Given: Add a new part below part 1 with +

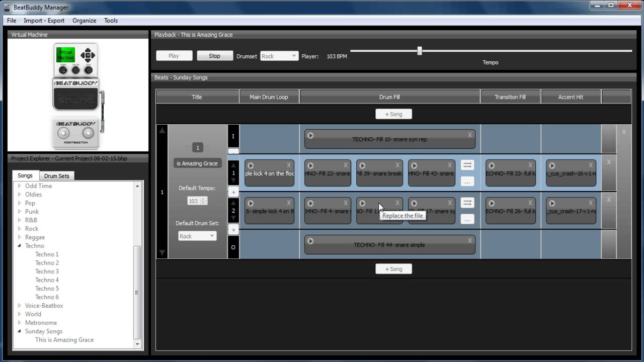Looking at the screenshot, I should (233, 192).
